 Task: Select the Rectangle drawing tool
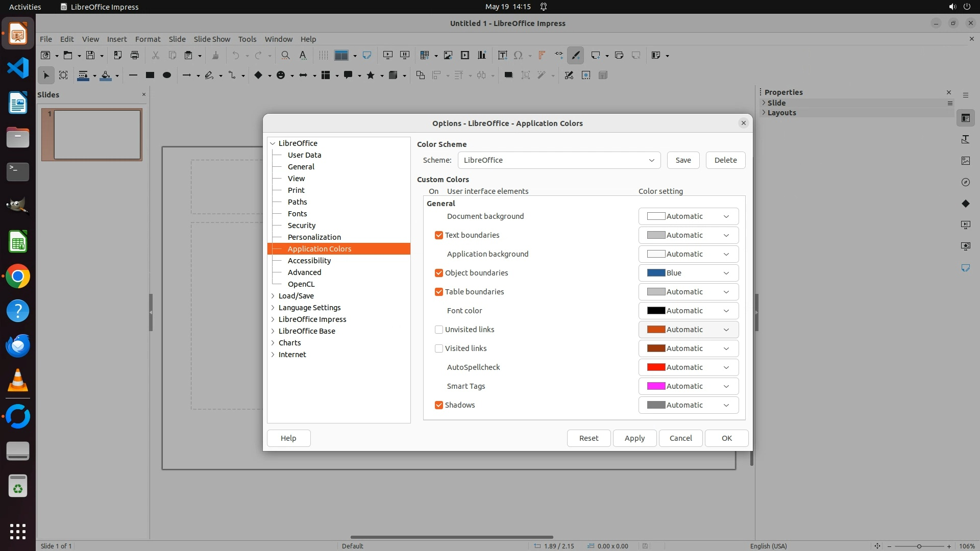(150, 75)
